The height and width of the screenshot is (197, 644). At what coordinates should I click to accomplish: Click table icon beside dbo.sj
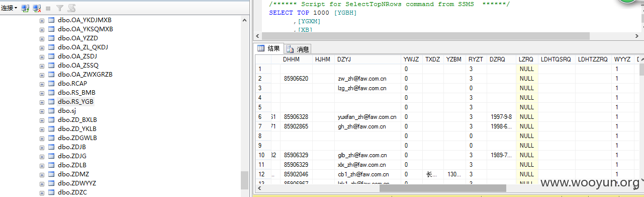click(51, 111)
